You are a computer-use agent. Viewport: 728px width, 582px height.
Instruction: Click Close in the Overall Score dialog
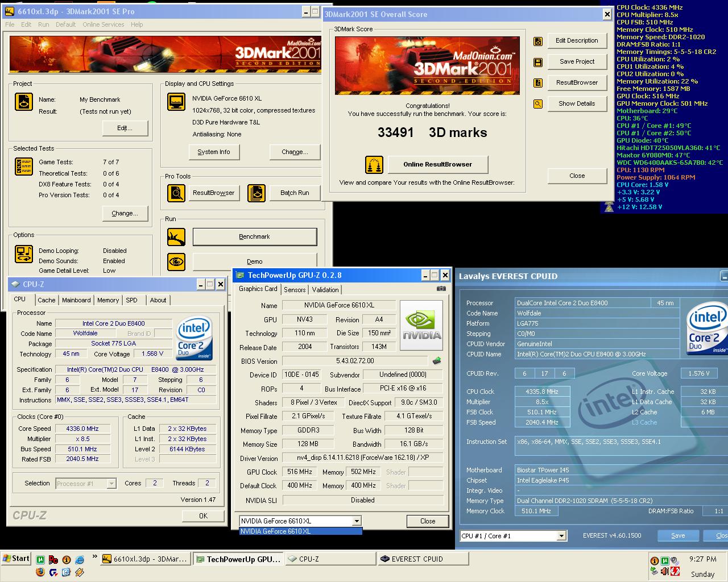click(577, 176)
